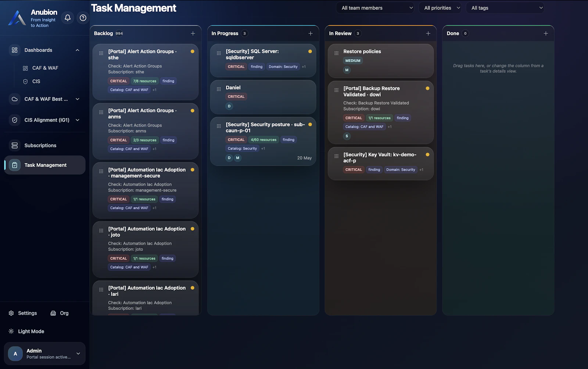Open the Admin account menu chevron

point(78,354)
